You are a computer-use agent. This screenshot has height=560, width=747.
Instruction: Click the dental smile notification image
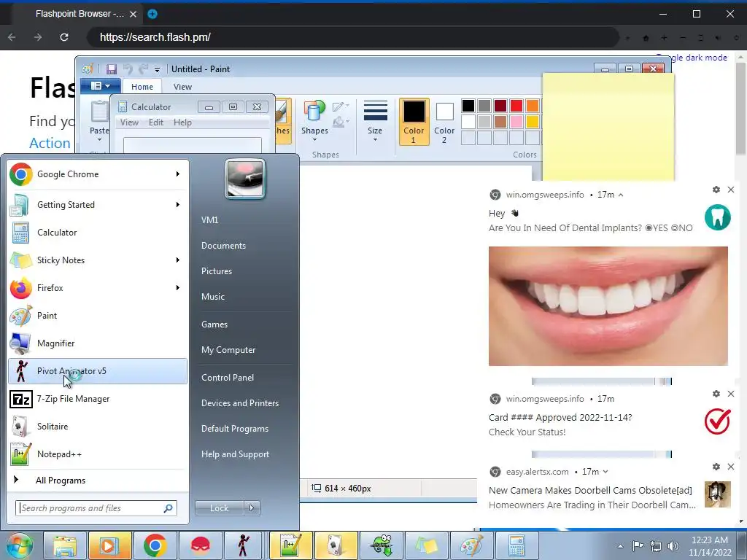point(608,306)
